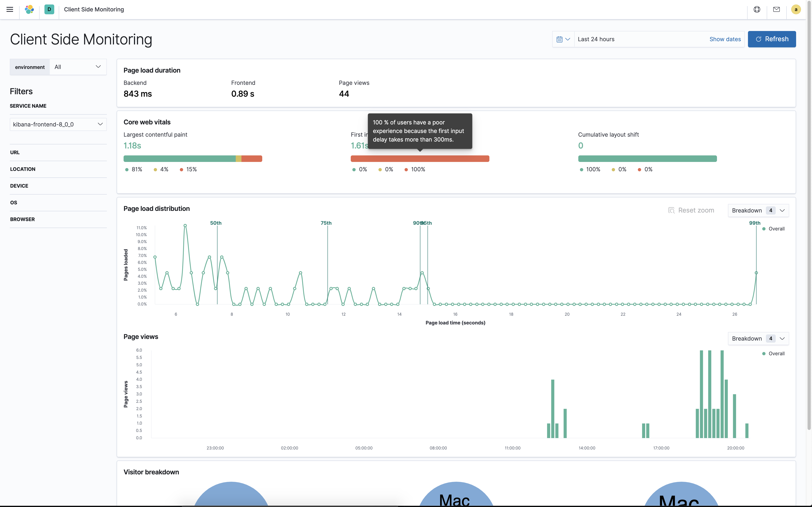
Task: Expand the environment All dropdown
Action: click(78, 67)
